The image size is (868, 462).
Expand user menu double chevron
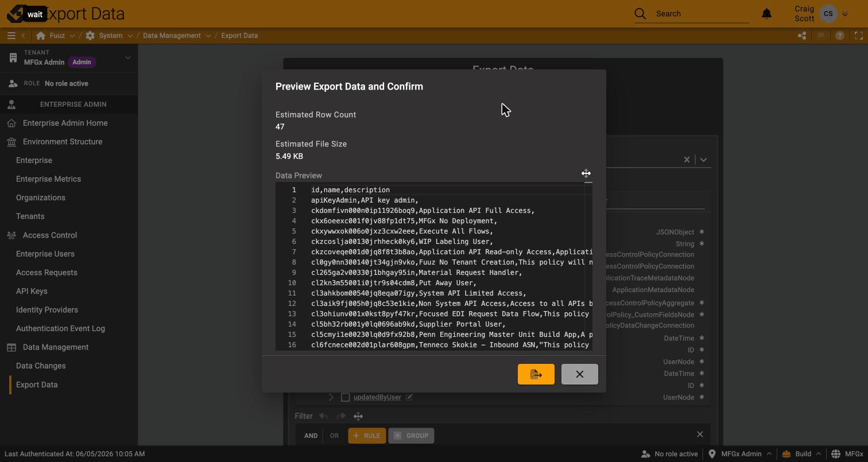[x=845, y=14]
